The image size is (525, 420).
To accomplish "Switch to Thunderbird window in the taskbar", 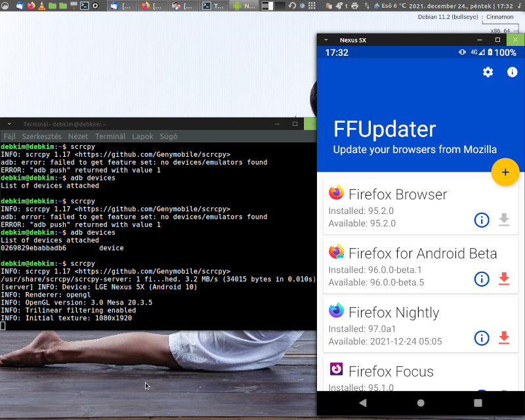I will (121, 6).
